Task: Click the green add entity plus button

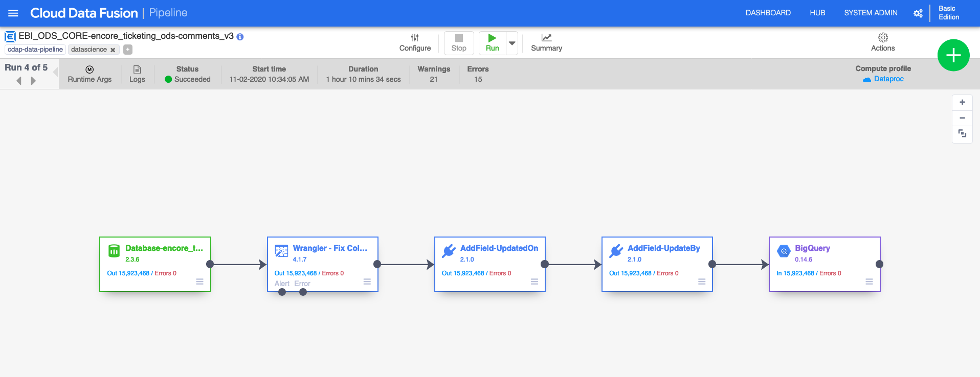Action: point(953,55)
